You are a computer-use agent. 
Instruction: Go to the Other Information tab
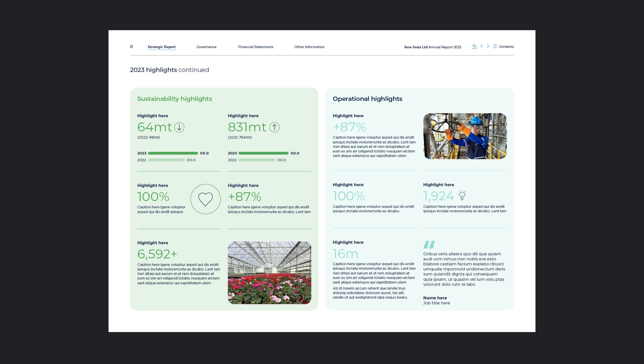pos(309,47)
